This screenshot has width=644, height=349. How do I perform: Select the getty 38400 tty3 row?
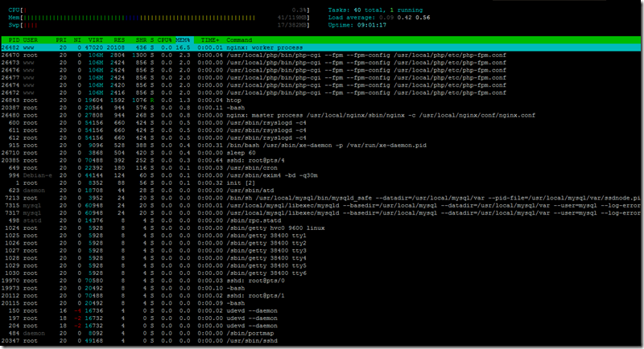click(x=320, y=251)
